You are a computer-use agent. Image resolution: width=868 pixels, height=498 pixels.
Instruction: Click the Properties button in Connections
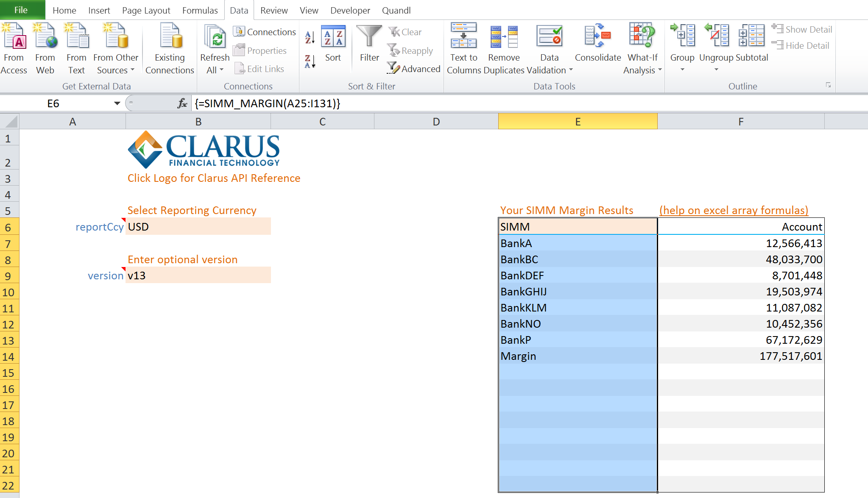pyautogui.click(x=260, y=50)
